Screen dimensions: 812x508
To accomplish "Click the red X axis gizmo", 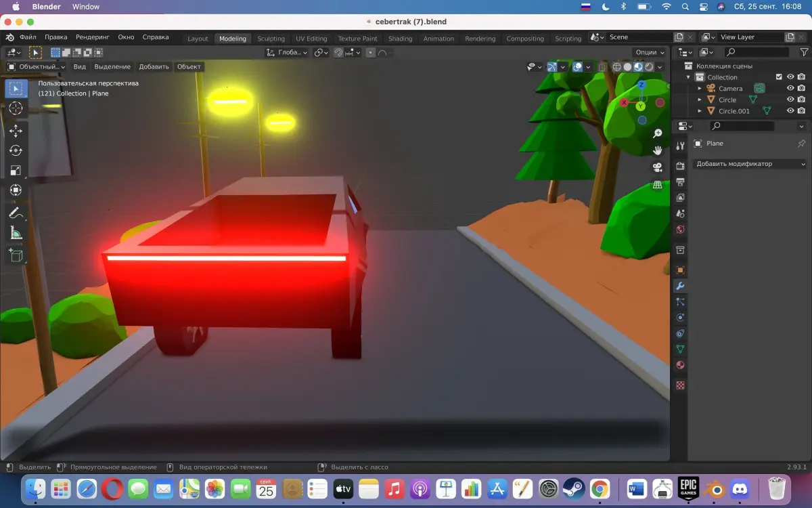I will tap(624, 102).
